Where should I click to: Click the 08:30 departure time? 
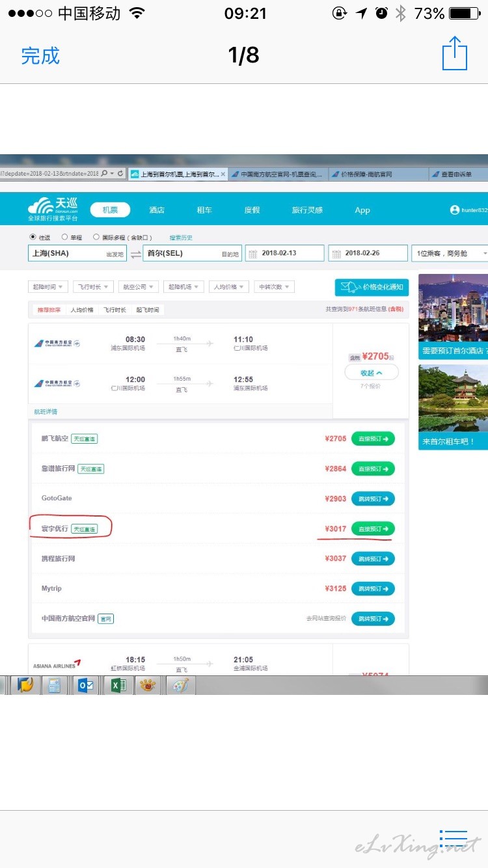point(135,340)
